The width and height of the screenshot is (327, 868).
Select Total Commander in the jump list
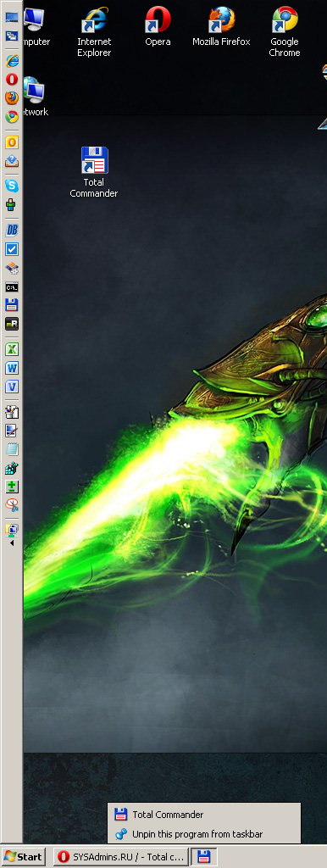(x=203, y=815)
